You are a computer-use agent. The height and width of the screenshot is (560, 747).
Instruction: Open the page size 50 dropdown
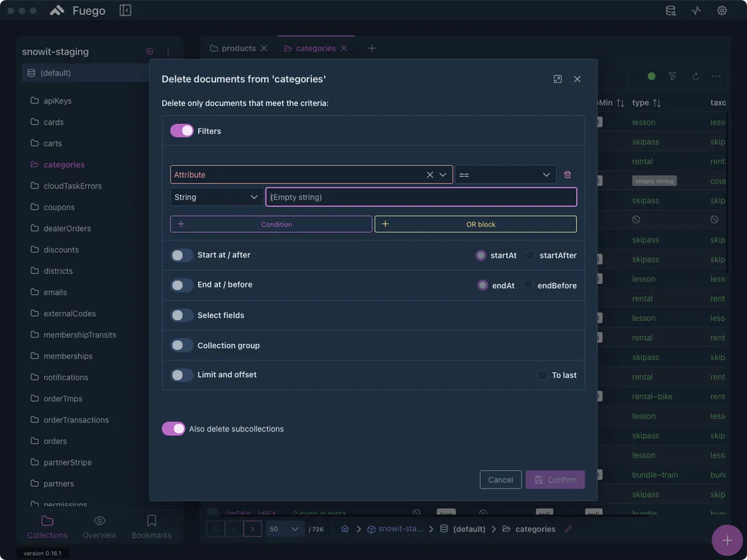(x=284, y=529)
